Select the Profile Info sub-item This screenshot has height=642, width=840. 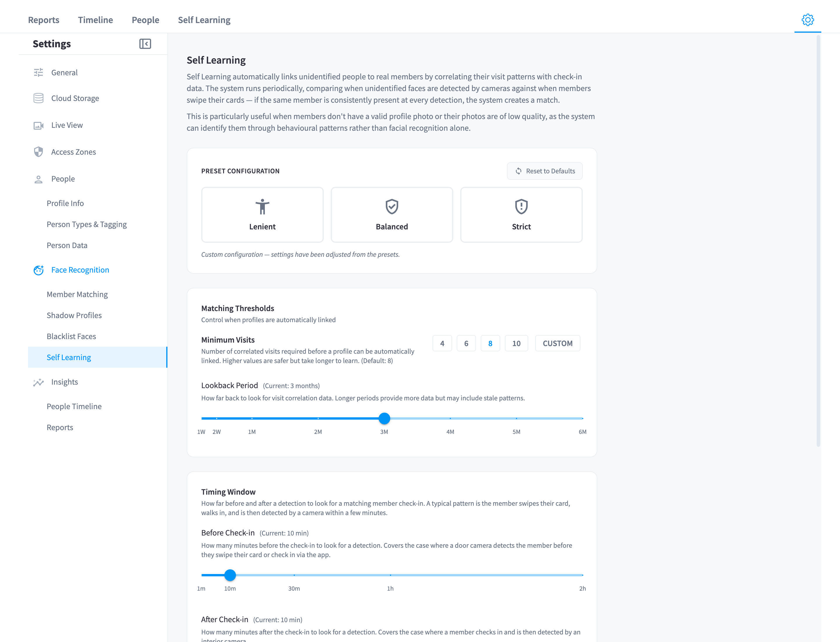click(x=65, y=203)
